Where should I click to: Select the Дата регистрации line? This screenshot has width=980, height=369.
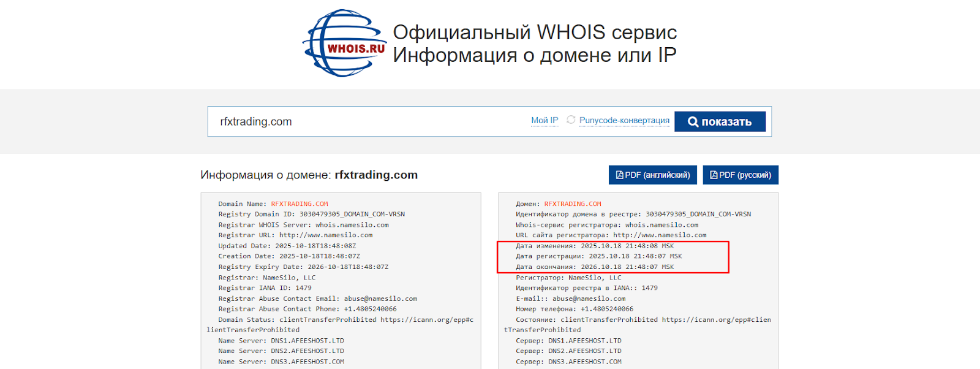coord(599,256)
